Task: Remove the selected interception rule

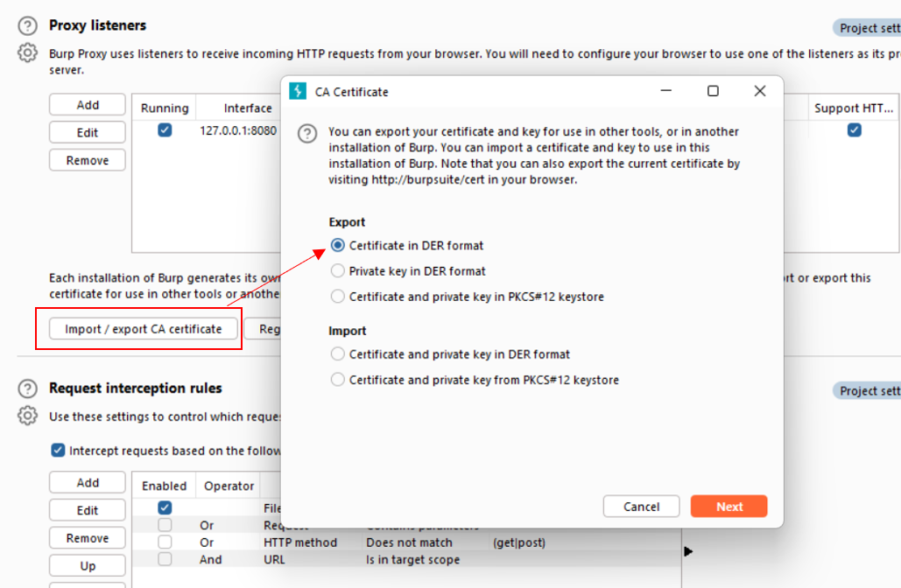Action: 88,538
